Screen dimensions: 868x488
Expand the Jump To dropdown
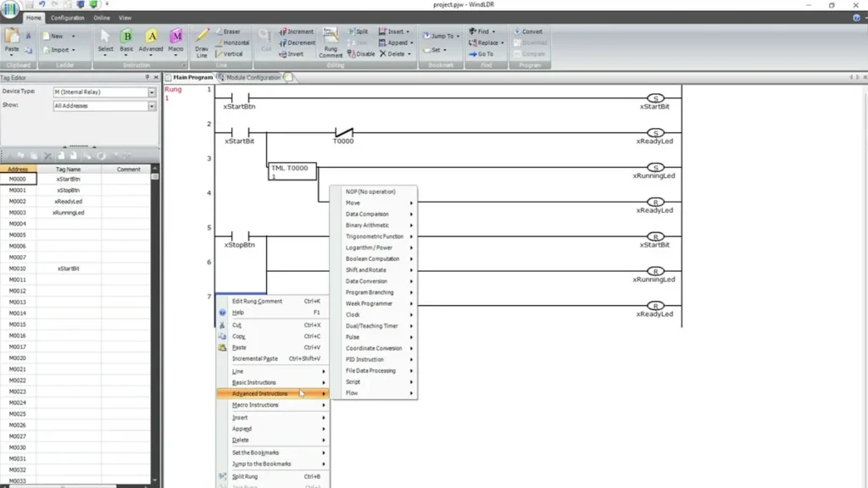(458, 36)
